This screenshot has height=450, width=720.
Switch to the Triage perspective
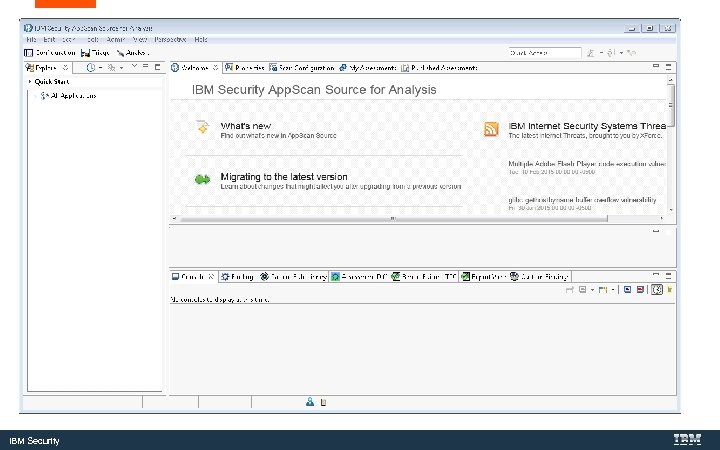point(95,53)
